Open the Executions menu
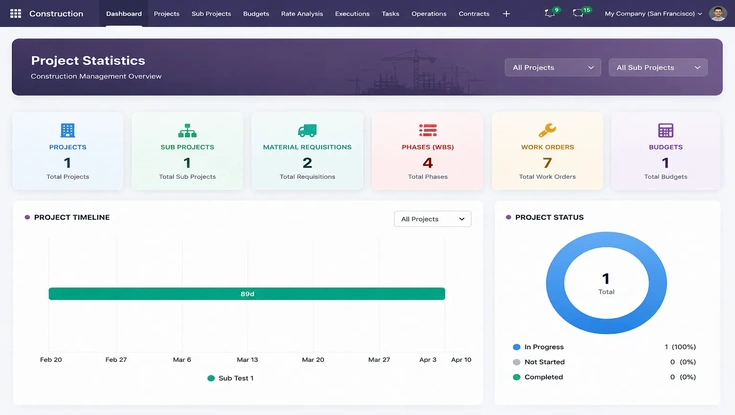Screen dimensions: 735x415 pos(352,14)
